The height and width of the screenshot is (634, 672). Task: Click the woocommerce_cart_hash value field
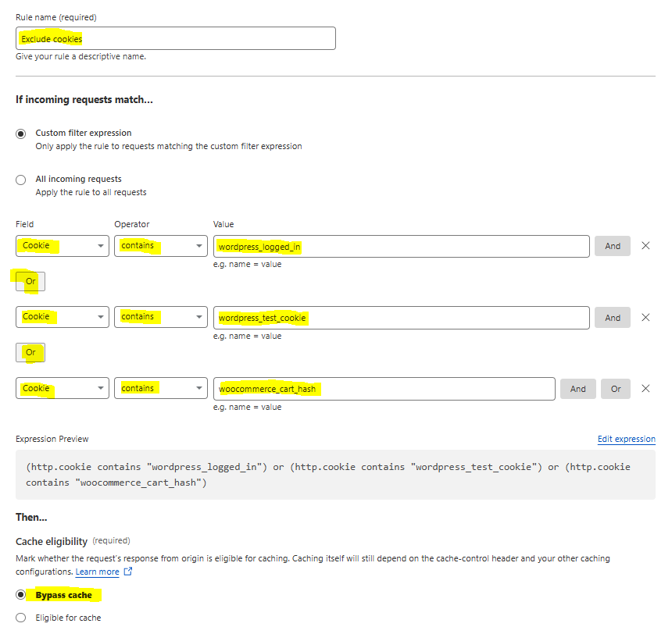pos(384,389)
